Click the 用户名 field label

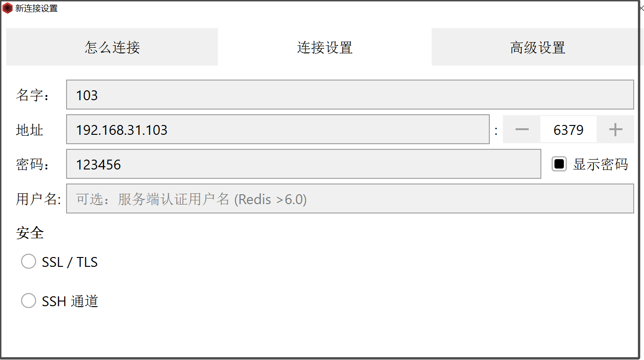[38, 199]
